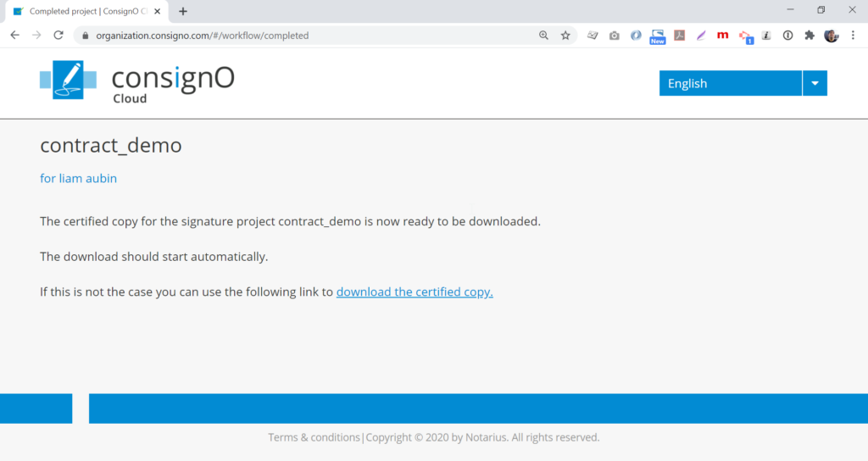
Task: Click the download the certified copy link
Action: click(x=415, y=292)
